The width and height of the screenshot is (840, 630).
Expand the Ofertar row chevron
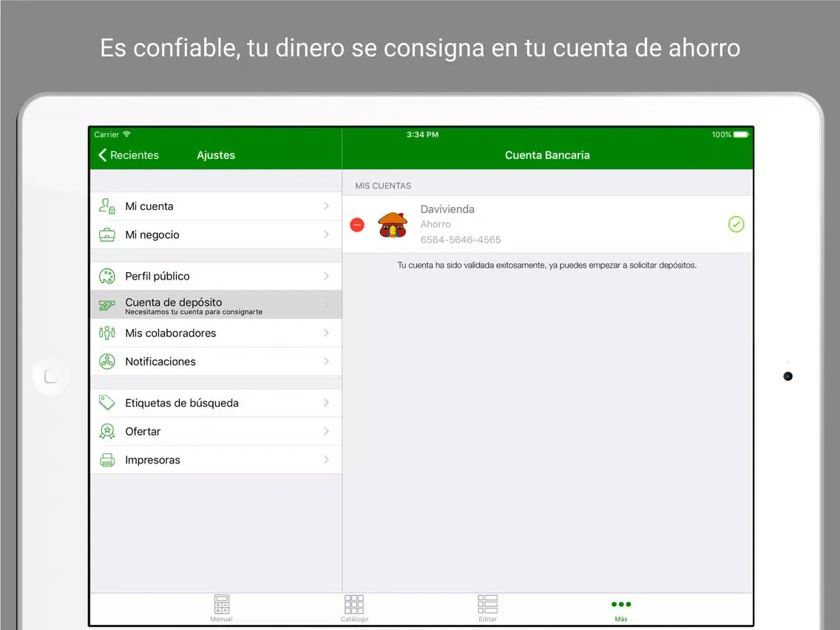[x=326, y=430]
